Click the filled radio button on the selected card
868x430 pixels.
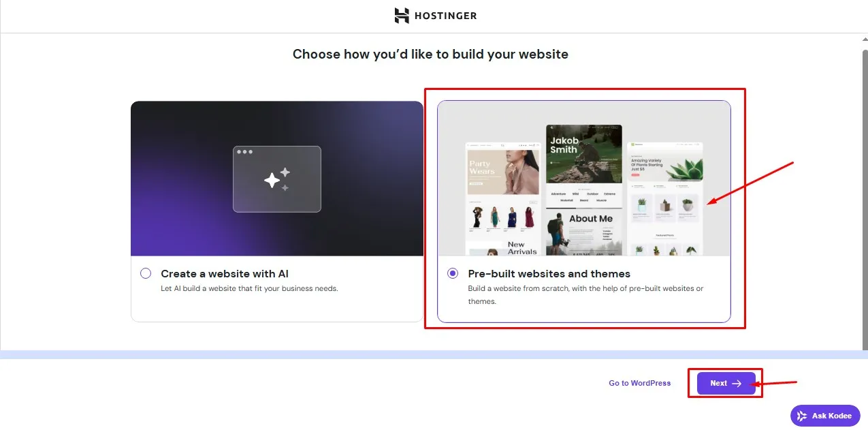pos(453,273)
